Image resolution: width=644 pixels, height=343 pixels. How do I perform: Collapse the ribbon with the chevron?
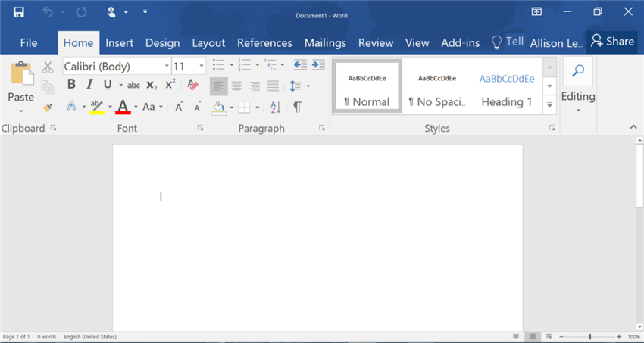[633, 127]
